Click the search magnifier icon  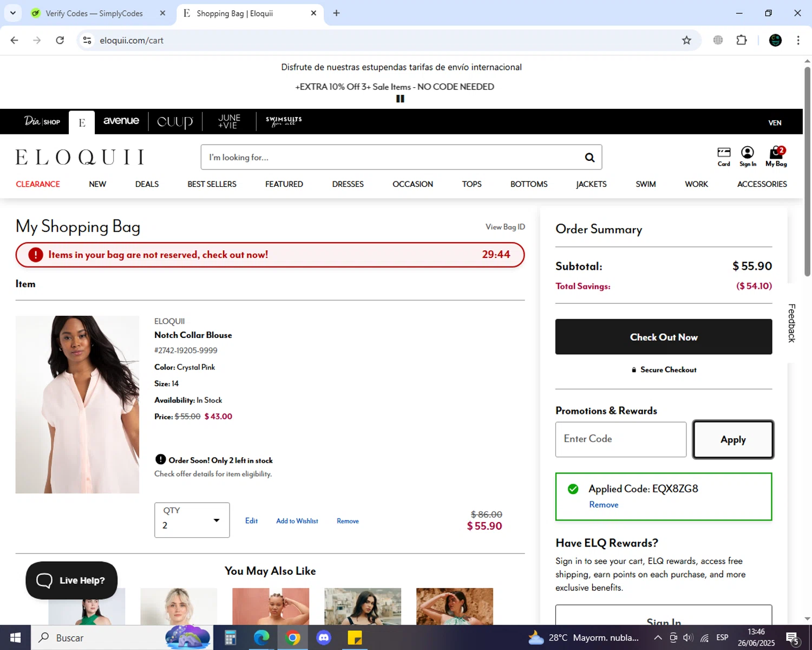590,158
